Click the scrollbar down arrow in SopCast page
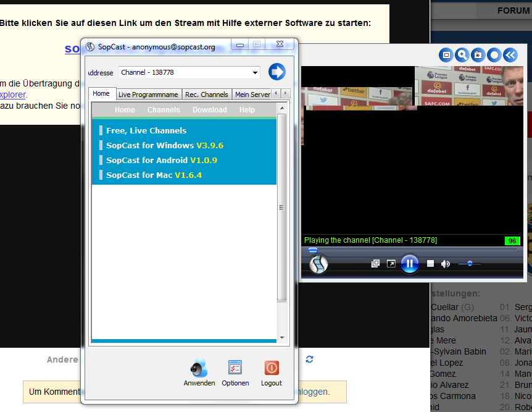 [x=281, y=338]
